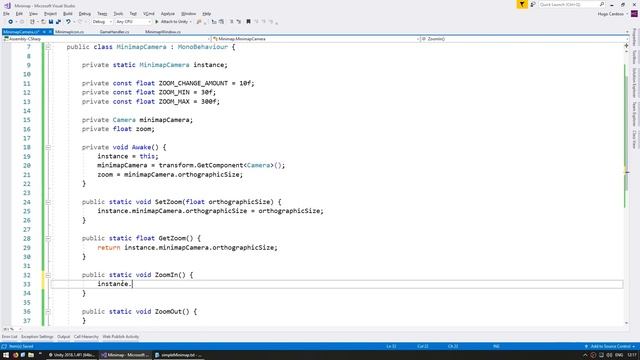This screenshot has height=360, width=640.
Task: Open the Exception Settings panel tab
Action: tap(37, 337)
